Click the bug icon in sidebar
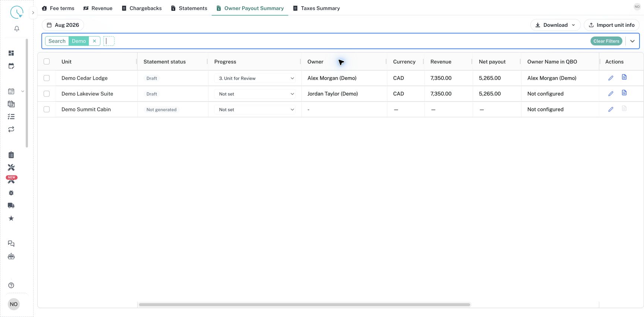644x317 pixels. [x=11, y=193]
